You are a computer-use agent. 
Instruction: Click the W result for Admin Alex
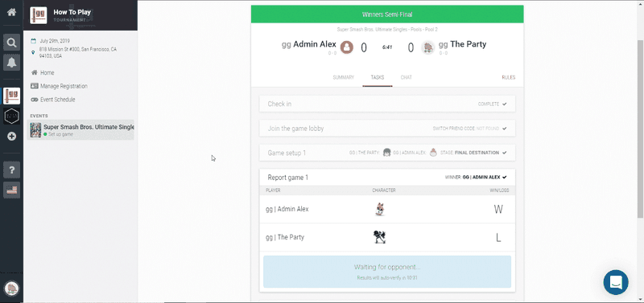(x=498, y=210)
